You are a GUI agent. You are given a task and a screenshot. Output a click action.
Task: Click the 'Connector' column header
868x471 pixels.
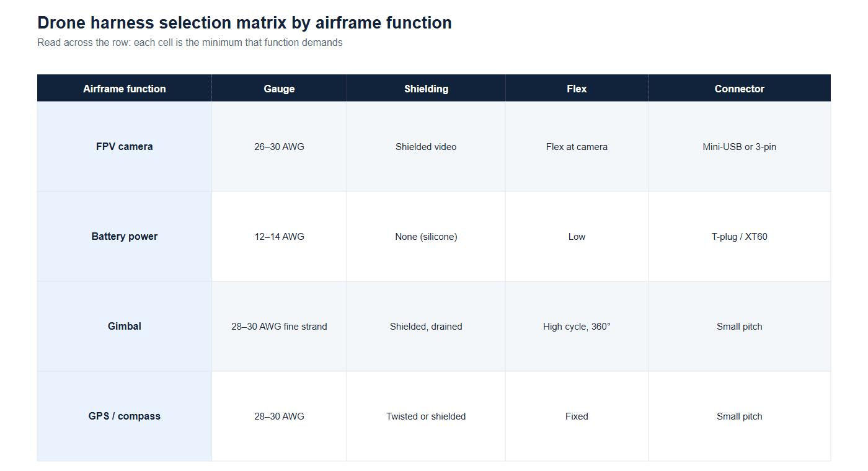click(740, 88)
